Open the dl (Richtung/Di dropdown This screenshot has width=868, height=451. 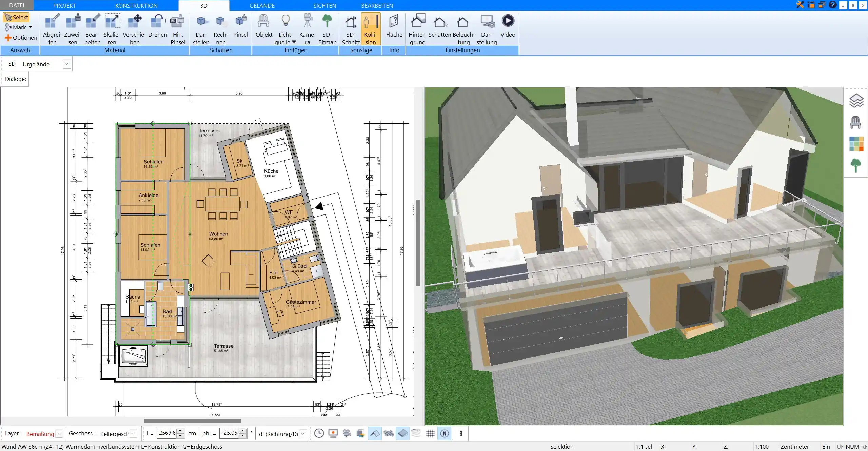[303, 434]
